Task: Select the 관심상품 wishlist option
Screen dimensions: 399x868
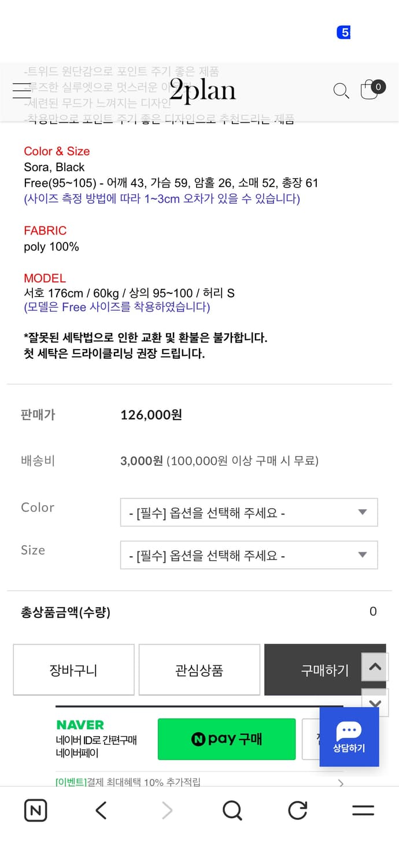Action: click(x=199, y=670)
